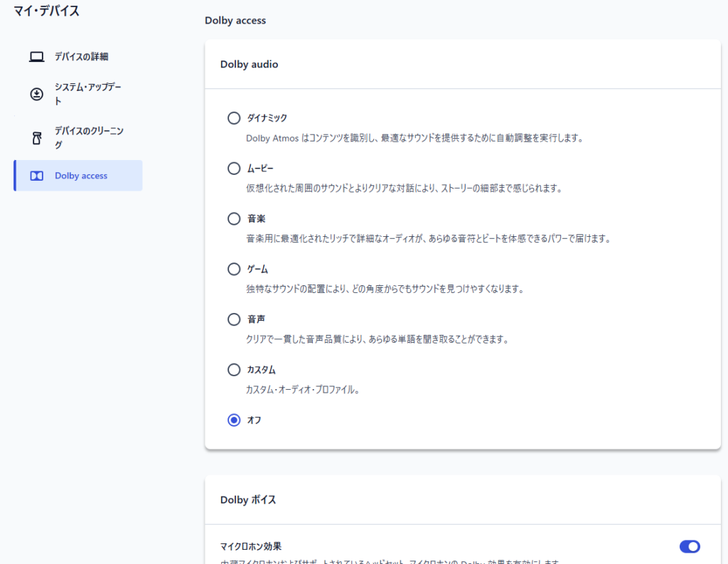Select the カスタム radio button
This screenshot has height=564, width=728.
point(234,370)
